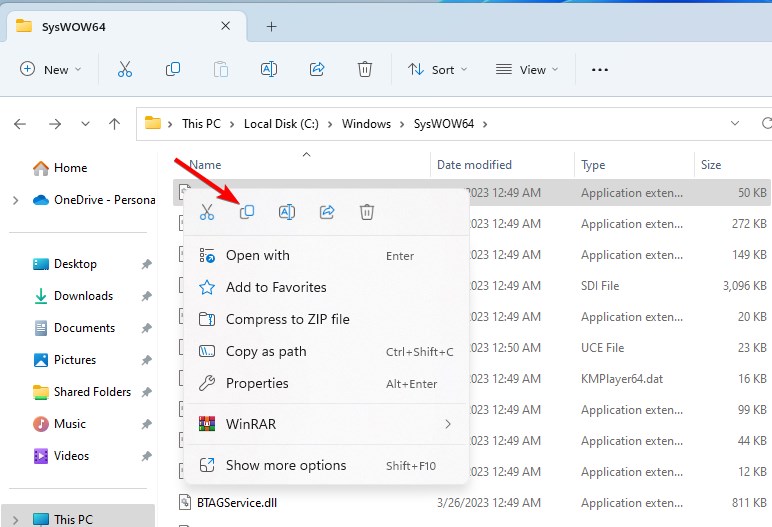Add a new tab with plus button
This screenshot has width=772, height=527.
pyautogui.click(x=272, y=27)
